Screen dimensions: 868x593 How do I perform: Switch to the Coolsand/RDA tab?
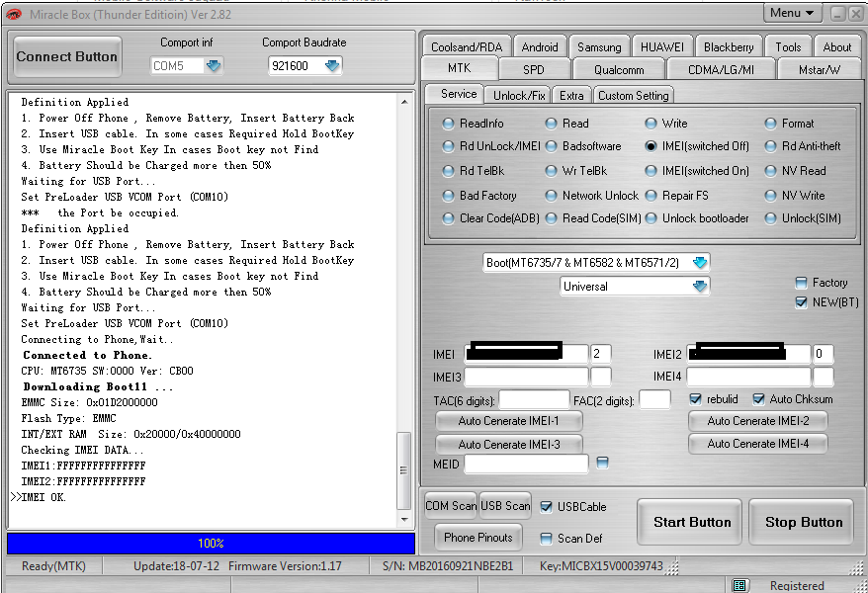(467, 47)
